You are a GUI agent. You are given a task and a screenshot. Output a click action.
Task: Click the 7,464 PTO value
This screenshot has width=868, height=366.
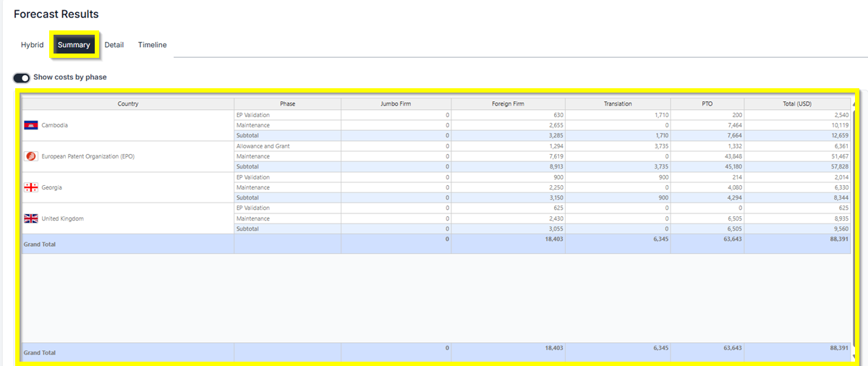[x=734, y=125]
